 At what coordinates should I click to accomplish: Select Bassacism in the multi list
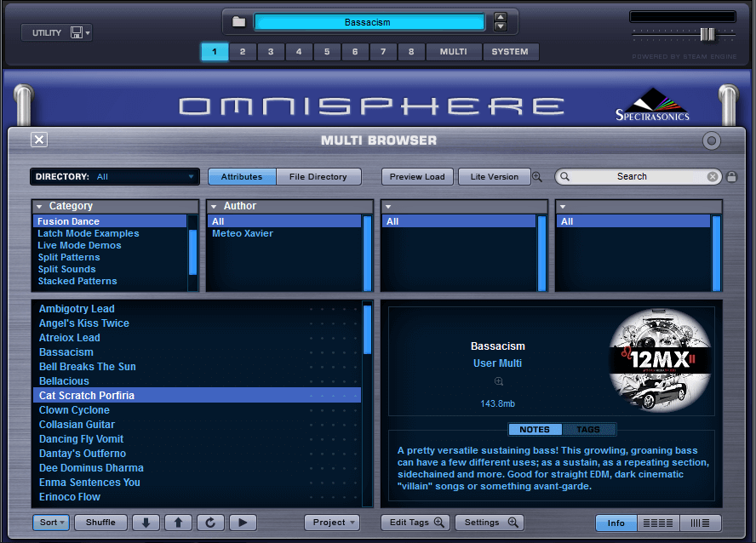pos(197,352)
